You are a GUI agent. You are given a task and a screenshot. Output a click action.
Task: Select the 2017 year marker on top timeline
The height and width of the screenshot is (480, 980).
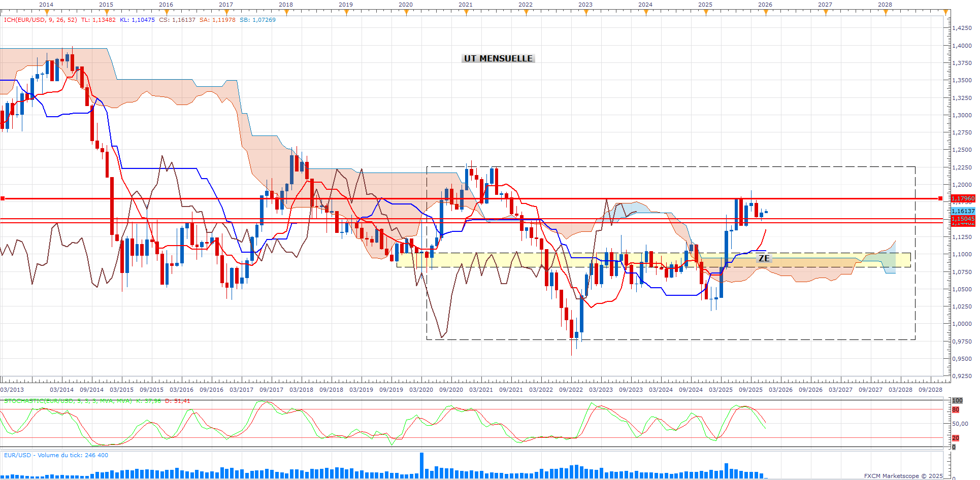(x=226, y=5)
